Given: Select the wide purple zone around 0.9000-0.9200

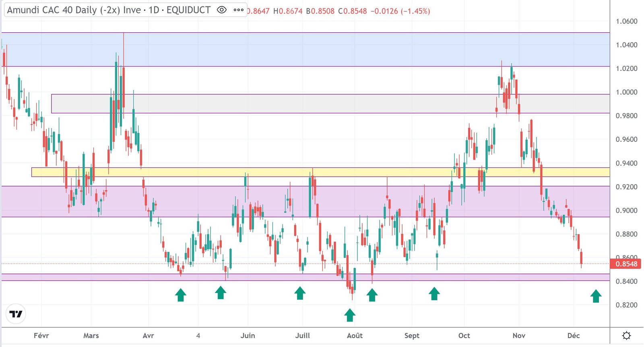Looking at the screenshot, I should pyautogui.click(x=306, y=202).
